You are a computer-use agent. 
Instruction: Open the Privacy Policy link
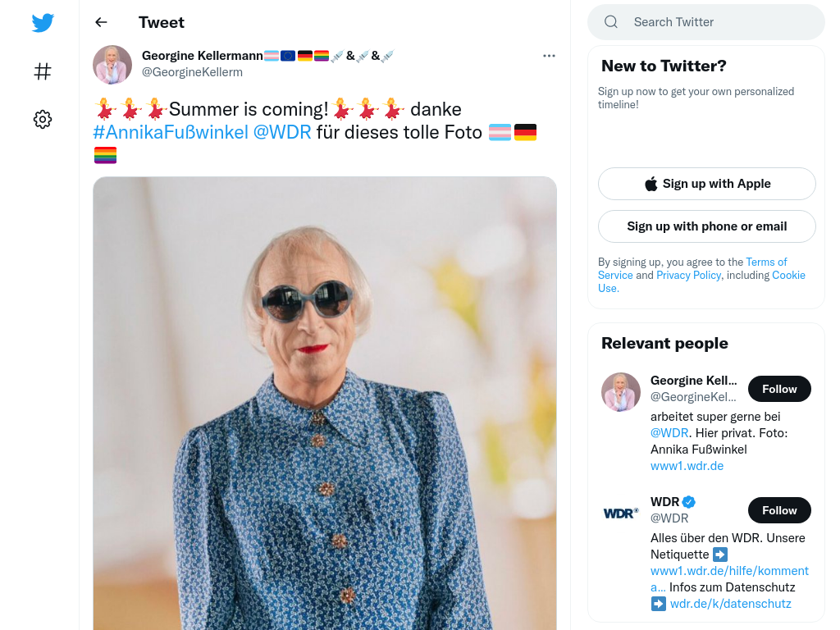688,276
